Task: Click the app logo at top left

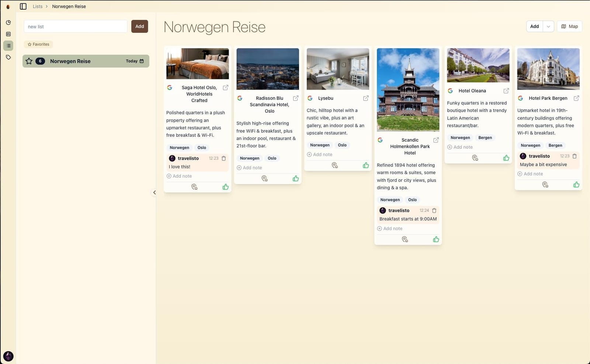Action: click(x=8, y=7)
